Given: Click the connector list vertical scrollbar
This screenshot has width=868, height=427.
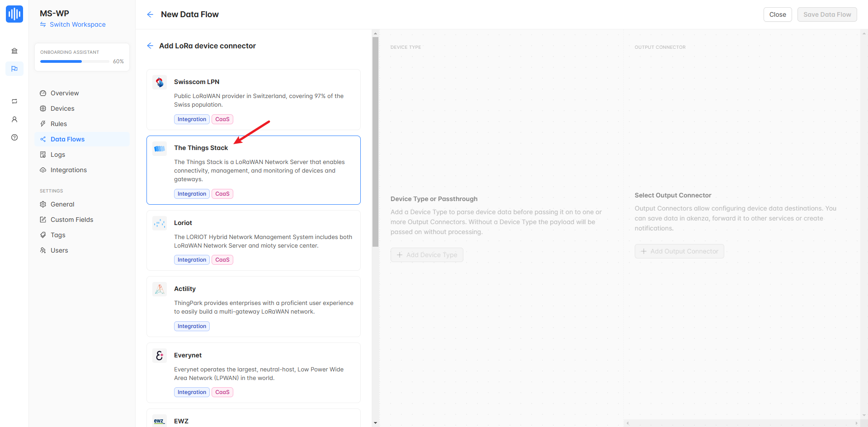Looking at the screenshot, I should coord(375,142).
